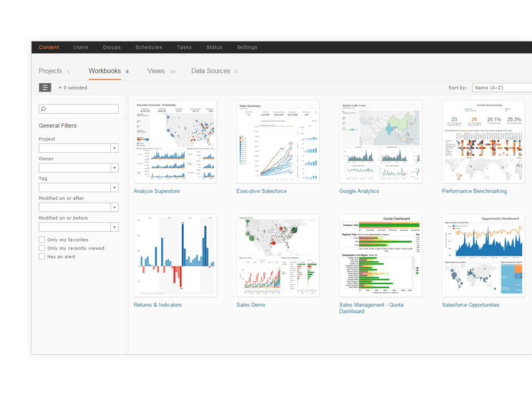The image size is (532, 395).
Task: Expand the Owner filter dropdown
Action: pos(115,167)
